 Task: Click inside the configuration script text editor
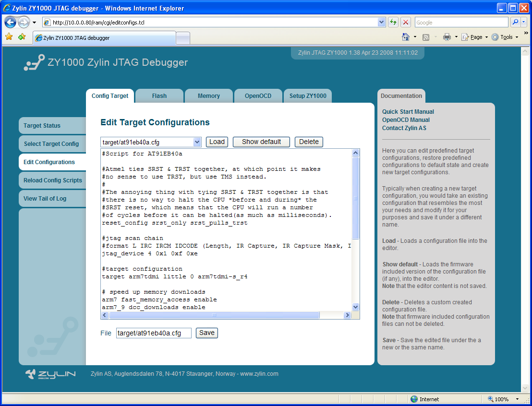[x=226, y=230]
